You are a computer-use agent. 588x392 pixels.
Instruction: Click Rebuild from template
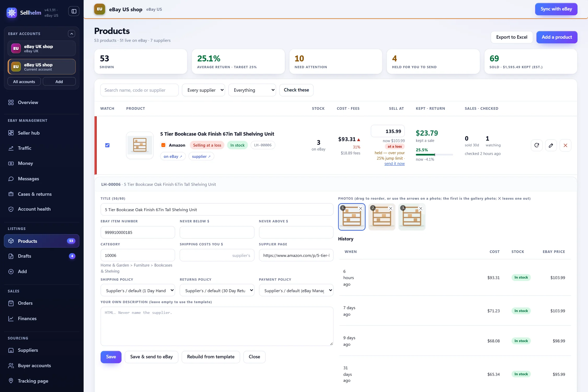coord(211,357)
